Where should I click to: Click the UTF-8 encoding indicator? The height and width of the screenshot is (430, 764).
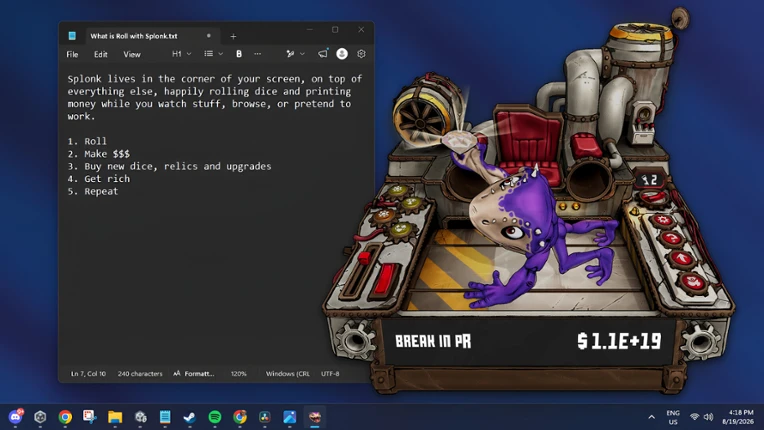pos(330,374)
